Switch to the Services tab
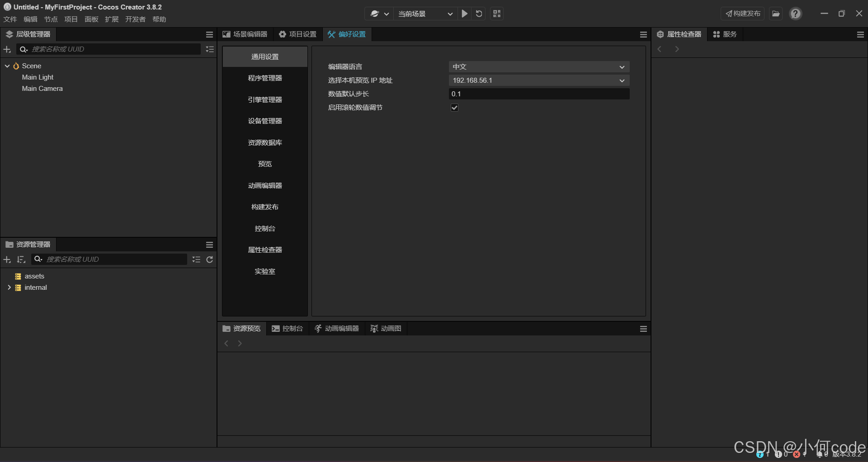Image resolution: width=868 pixels, height=462 pixels. 725,34
